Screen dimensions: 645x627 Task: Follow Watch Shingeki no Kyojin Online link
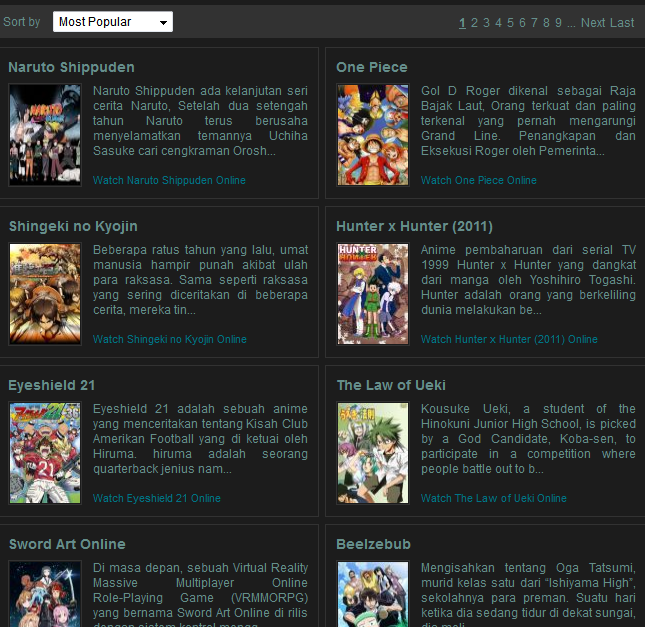click(x=169, y=339)
